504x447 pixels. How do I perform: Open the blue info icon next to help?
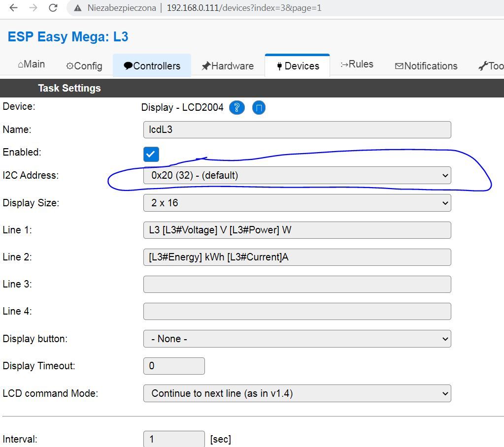259,108
